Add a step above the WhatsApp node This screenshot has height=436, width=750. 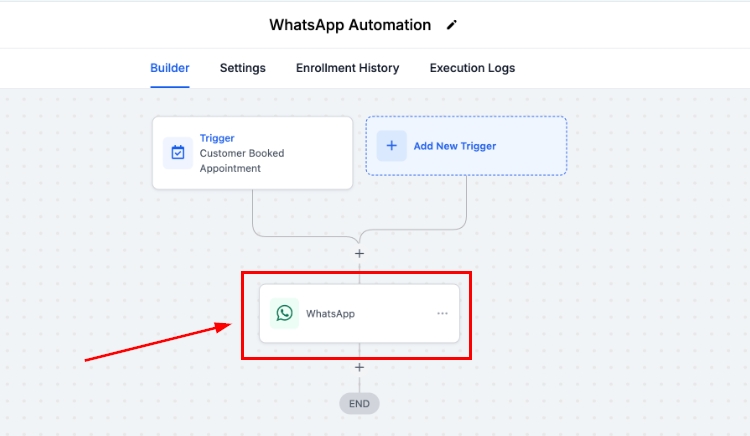359,254
